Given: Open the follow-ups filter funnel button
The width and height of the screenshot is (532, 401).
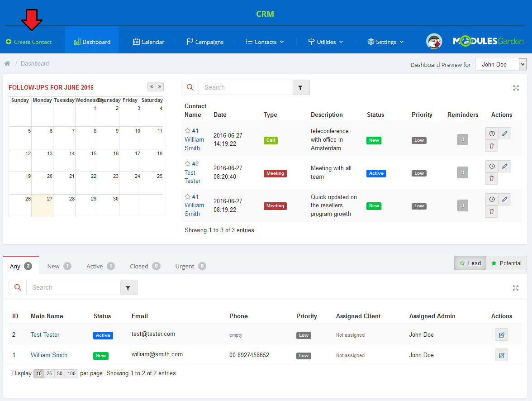Looking at the screenshot, I should click(x=301, y=87).
